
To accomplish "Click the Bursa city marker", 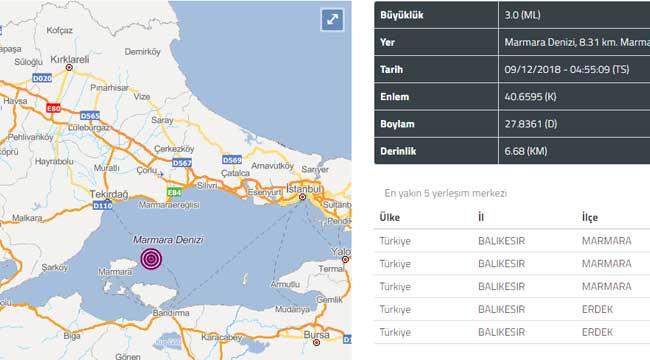I will (316, 343).
